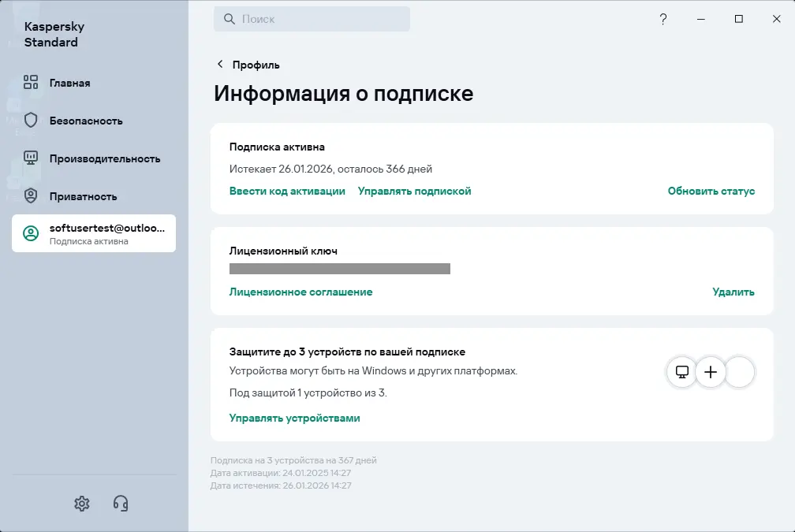Click the 'Дата активации: 24.01.2025 14:27' line
Screen dimensions: 795x532
point(281,473)
